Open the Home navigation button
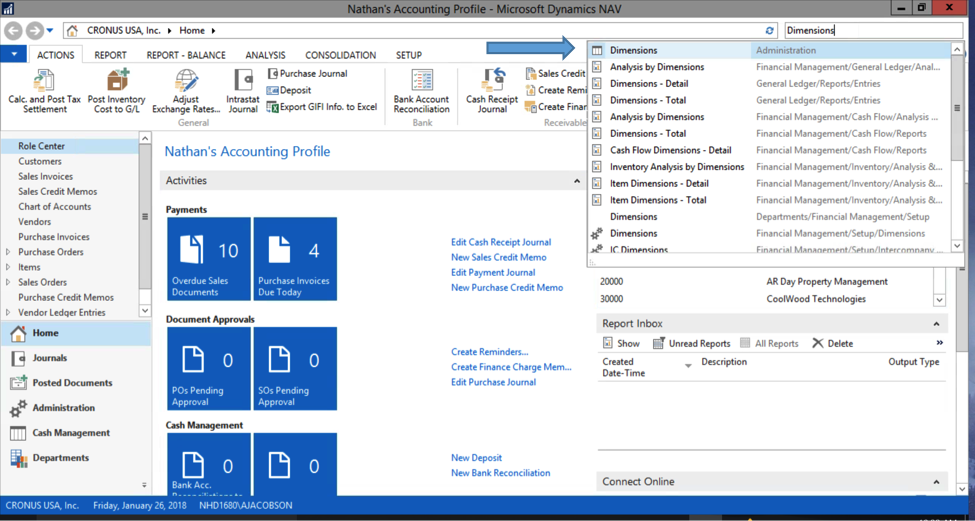 (x=75, y=333)
